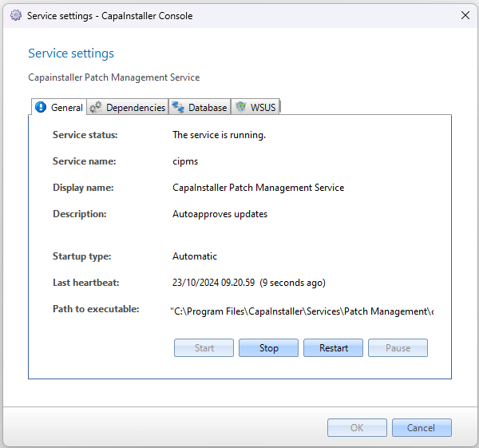Click the service name value 'cipms'
Screen dimensions: 479x448
point(185,161)
